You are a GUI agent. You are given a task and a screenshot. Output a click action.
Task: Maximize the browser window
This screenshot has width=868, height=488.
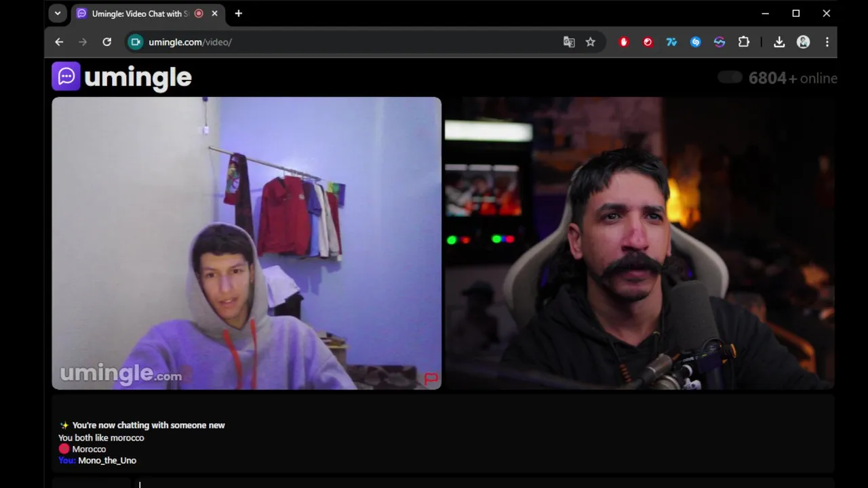tap(796, 14)
